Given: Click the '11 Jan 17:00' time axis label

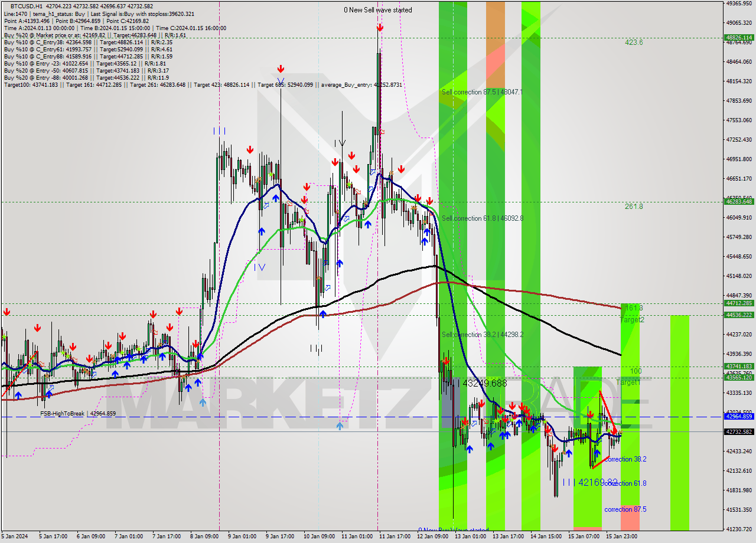Looking at the screenshot, I should (395, 537).
